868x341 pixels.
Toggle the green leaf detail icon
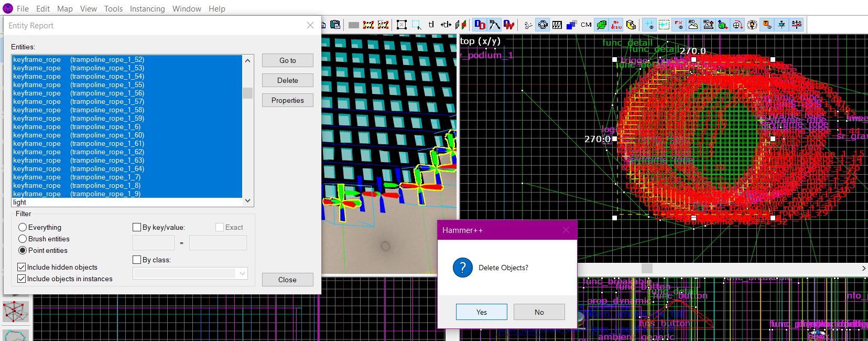[601, 25]
